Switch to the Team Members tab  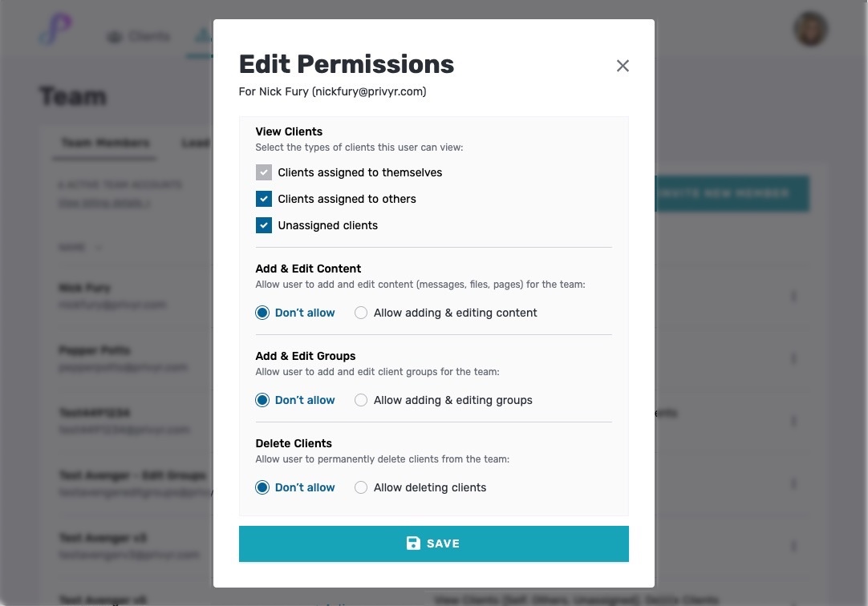(105, 143)
